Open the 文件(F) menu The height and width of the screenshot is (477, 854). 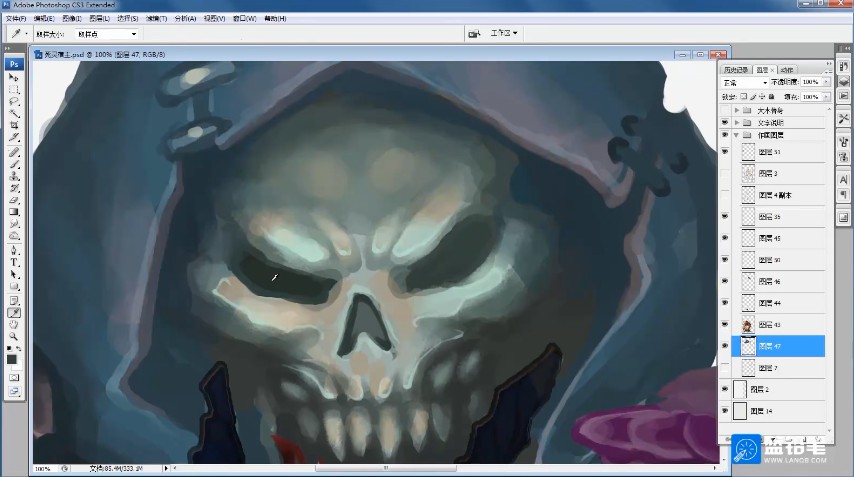coord(16,19)
